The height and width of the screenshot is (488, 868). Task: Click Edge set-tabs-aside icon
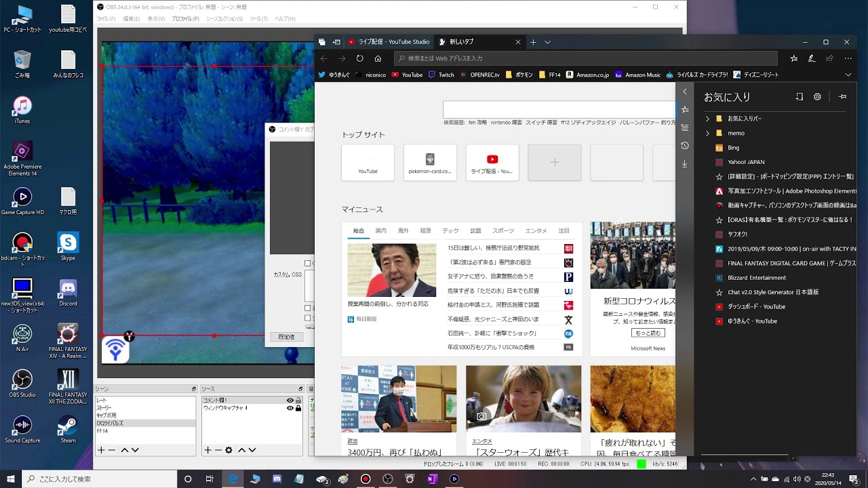point(336,42)
